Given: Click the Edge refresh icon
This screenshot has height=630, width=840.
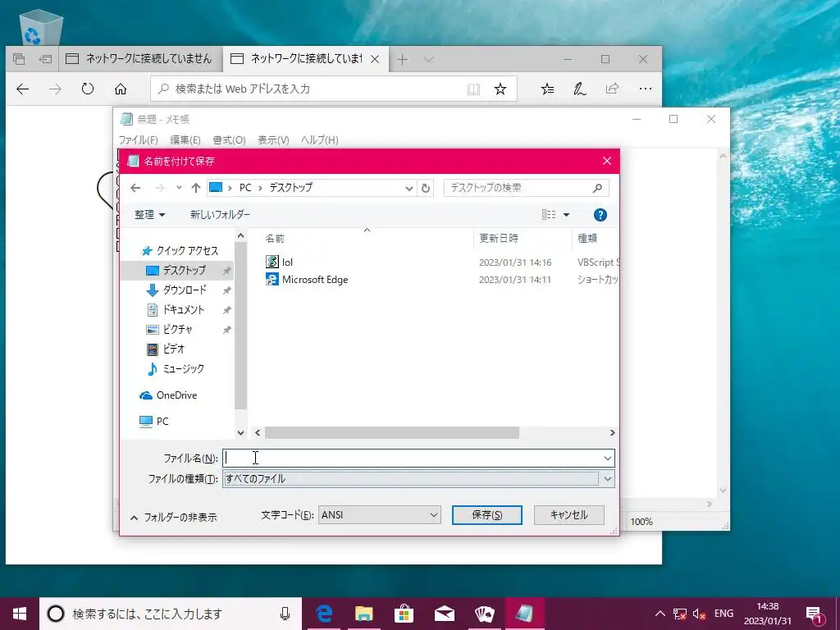Looking at the screenshot, I should (x=88, y=89).
